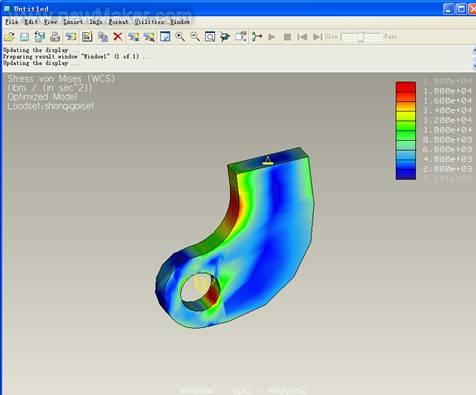Image resolution: width=476 pixels, height=395 pixels.
Task: Click the red X delete icon
Action: tap(118, 36)
